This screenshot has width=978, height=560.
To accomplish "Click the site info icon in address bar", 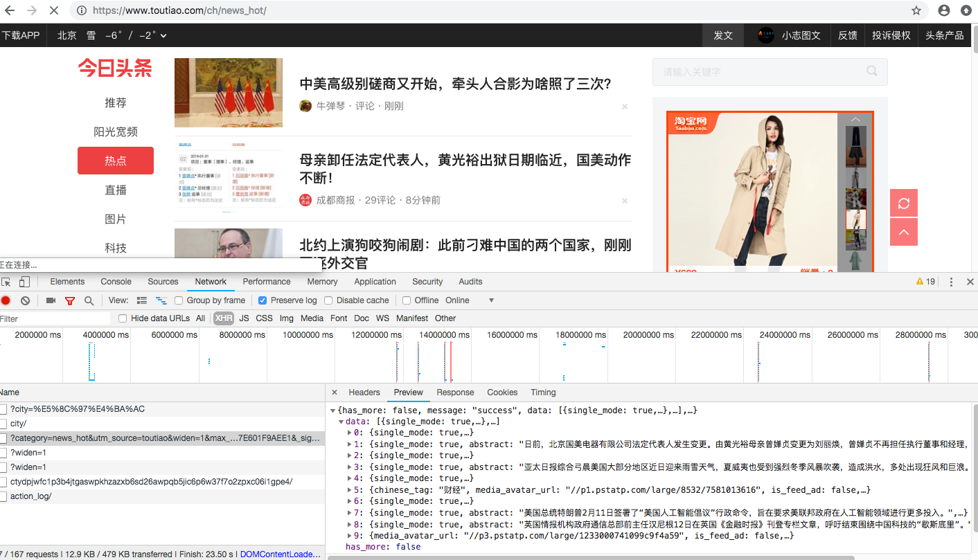I will point(82,10).
